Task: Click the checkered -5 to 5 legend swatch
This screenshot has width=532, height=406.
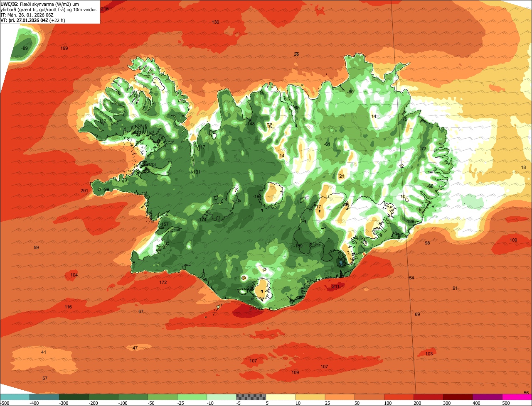Action: pyautogui.click(x=251, y=397)
